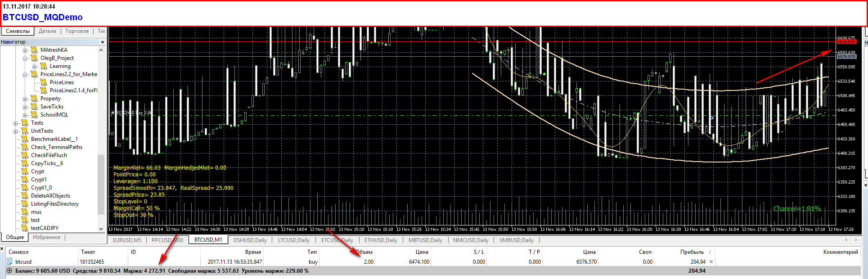Click the plus circle icon beside Баланс
The image size is (868, 279).
[9, 271]
